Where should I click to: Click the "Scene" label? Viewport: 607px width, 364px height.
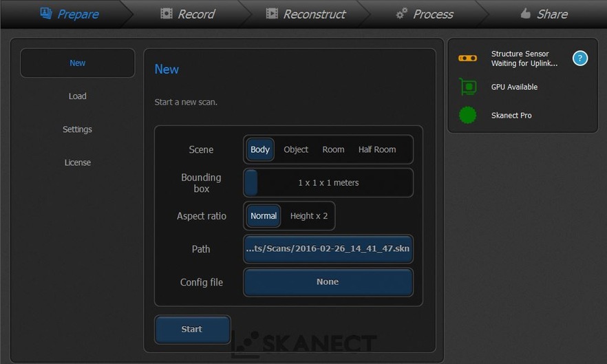201,149
